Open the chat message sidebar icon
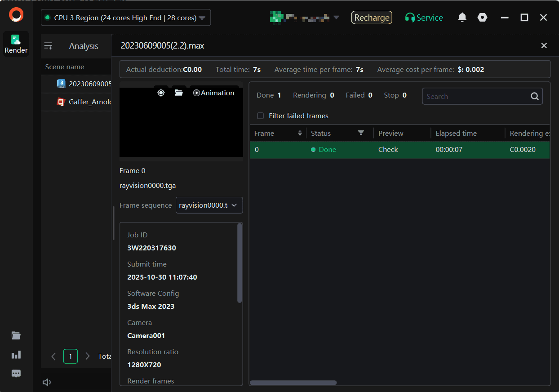The image size is (559, 392). pos(16,374)
